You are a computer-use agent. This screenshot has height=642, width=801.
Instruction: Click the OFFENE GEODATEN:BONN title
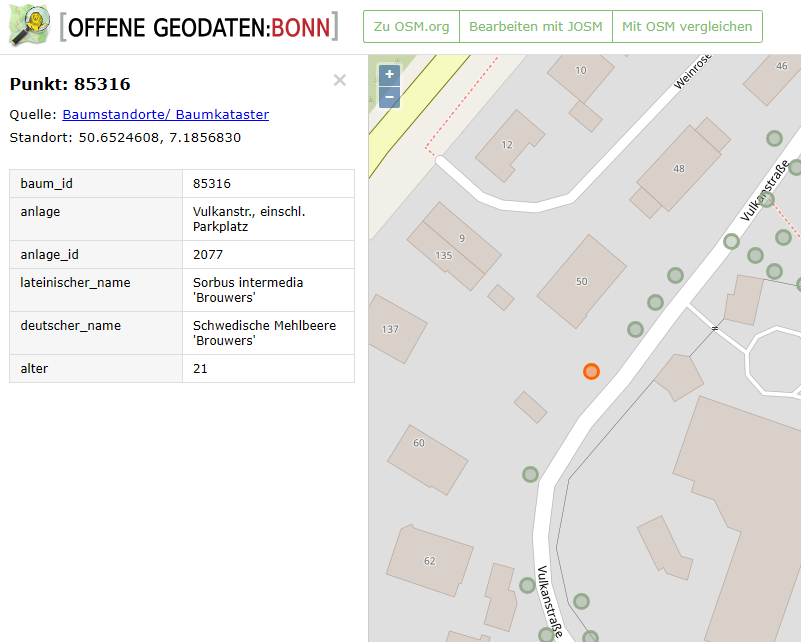(x=198, y=27)
